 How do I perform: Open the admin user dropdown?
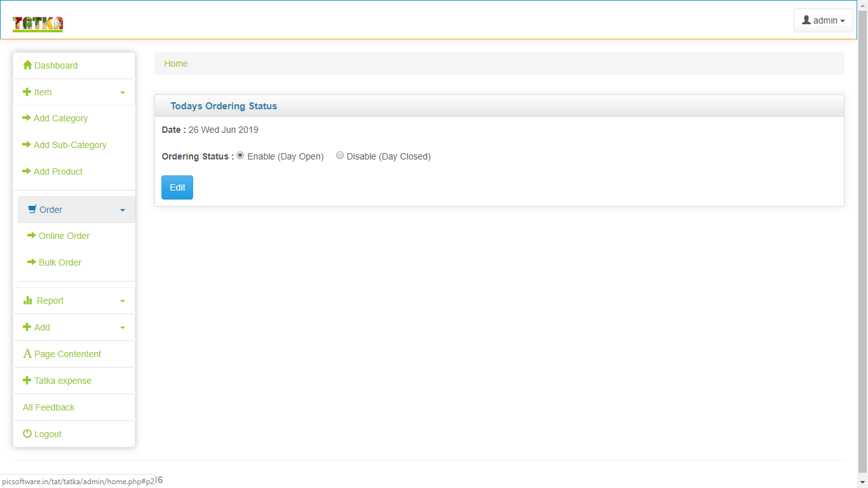pyautogui.click(x=823, y=20)
